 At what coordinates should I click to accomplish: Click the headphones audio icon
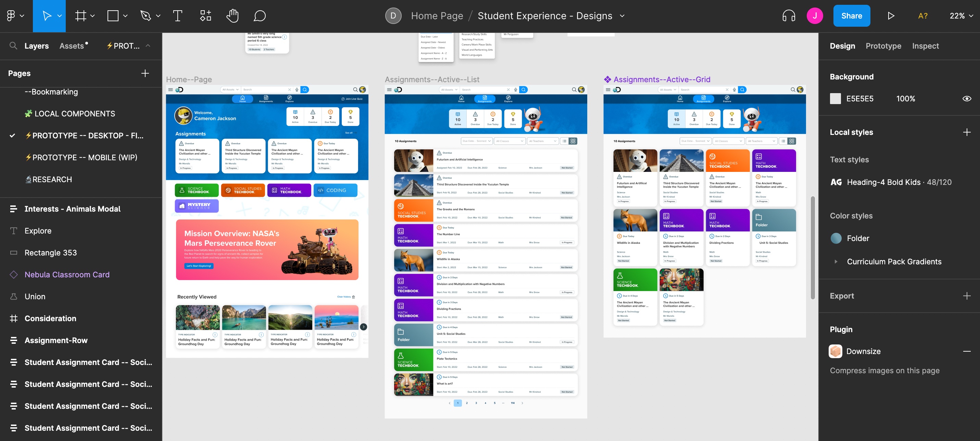(789, 16)
